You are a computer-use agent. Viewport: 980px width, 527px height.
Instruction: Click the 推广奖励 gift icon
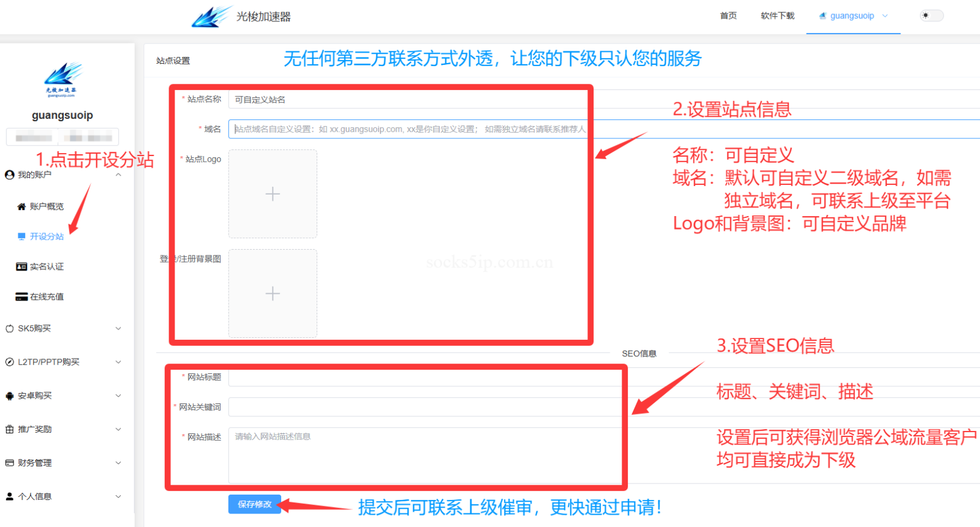click(x=10, y=430)
